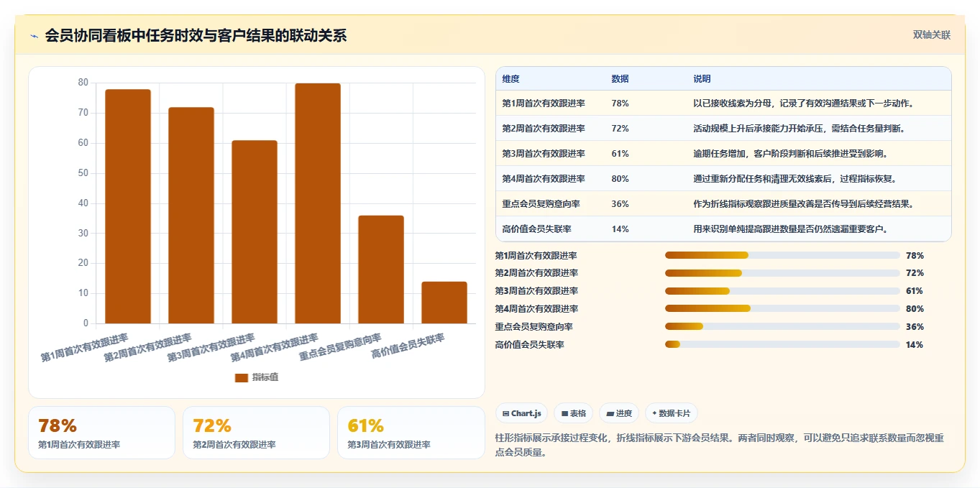
Task: Click 高价值会员失联率 in the table's last row
Action: click(537, 229)
